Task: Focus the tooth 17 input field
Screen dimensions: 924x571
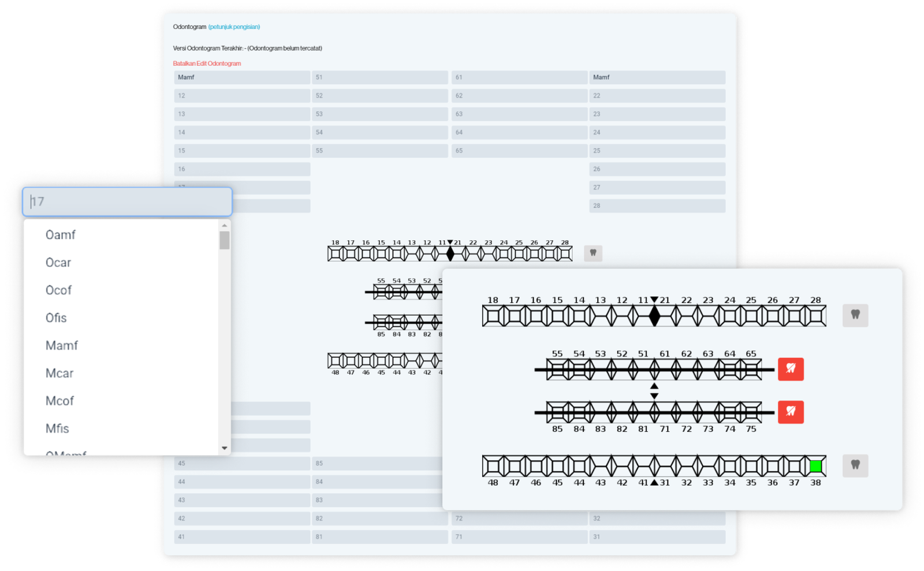Action: pyautogui.click(x=127, y=201)
